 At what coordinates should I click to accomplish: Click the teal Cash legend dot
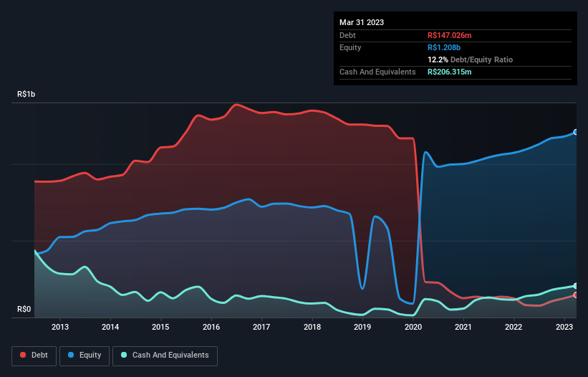coord(124,355)
